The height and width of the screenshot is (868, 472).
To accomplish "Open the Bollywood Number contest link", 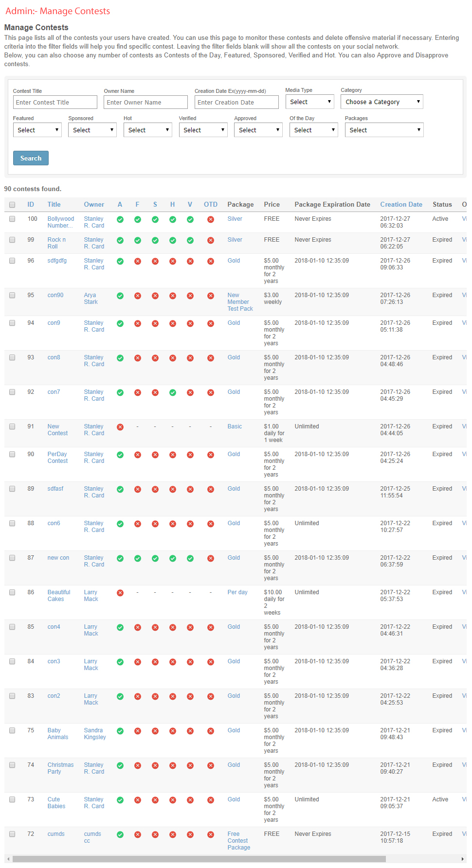I will pyautogui.click(x=60, y=222).
